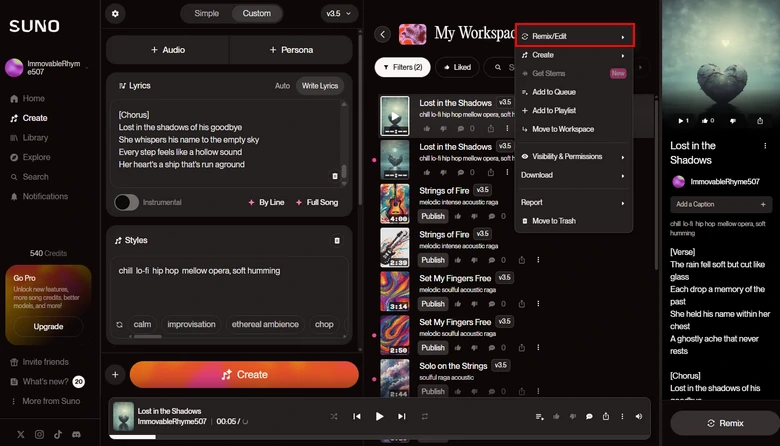Toggle the Instrumental switch
The width and height of the screenshot is (780, 446).
click(126, 202)
